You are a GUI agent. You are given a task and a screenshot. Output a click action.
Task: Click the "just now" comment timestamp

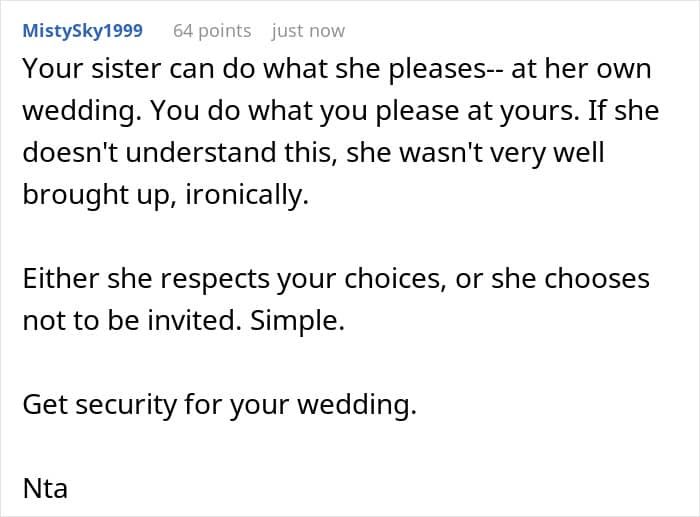308,30
